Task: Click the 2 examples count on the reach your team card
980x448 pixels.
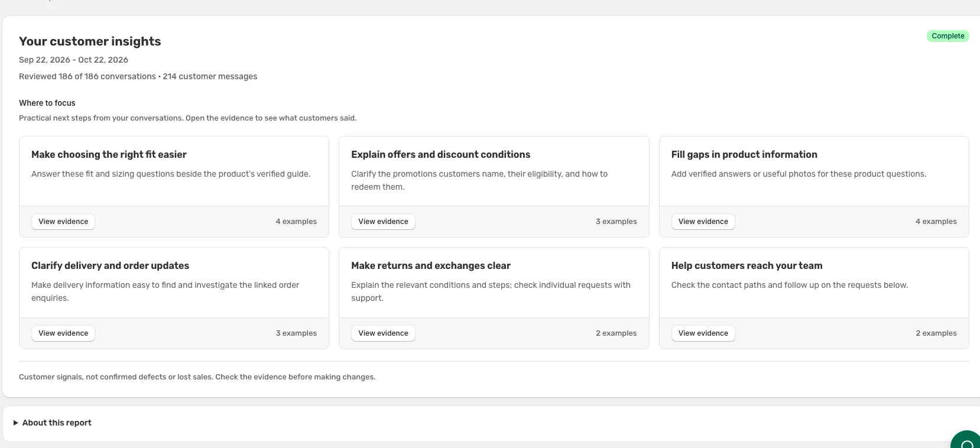Action: [x=936, y=333]
